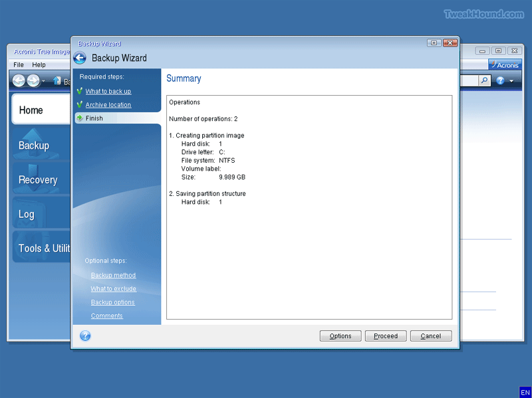
Task: Expand the Help dropdown arrow in Acronis toolbar
Action: pos(511,81)
